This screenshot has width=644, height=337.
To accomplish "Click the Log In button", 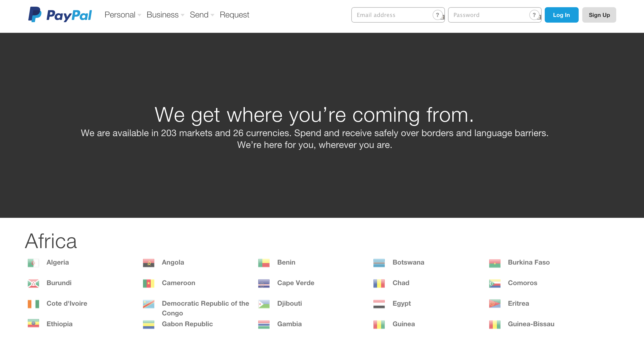I will [x=561, y=15].
